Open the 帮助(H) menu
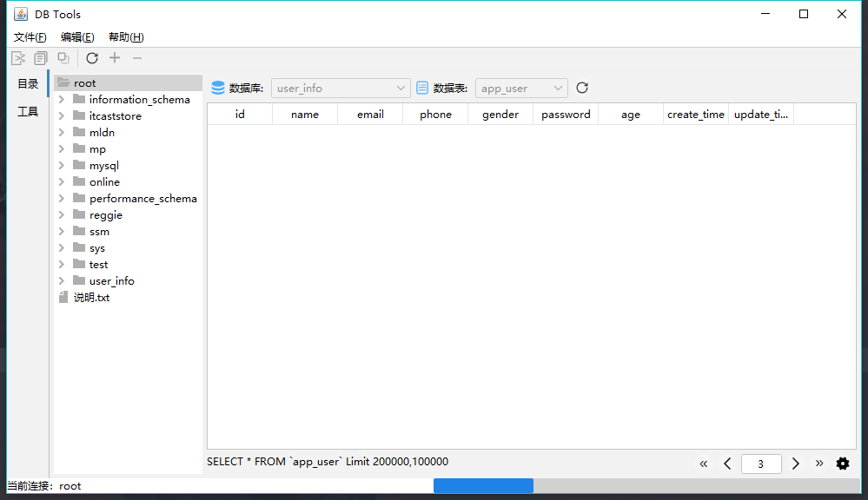Screen dimensions: 868x500 point(126,37)
